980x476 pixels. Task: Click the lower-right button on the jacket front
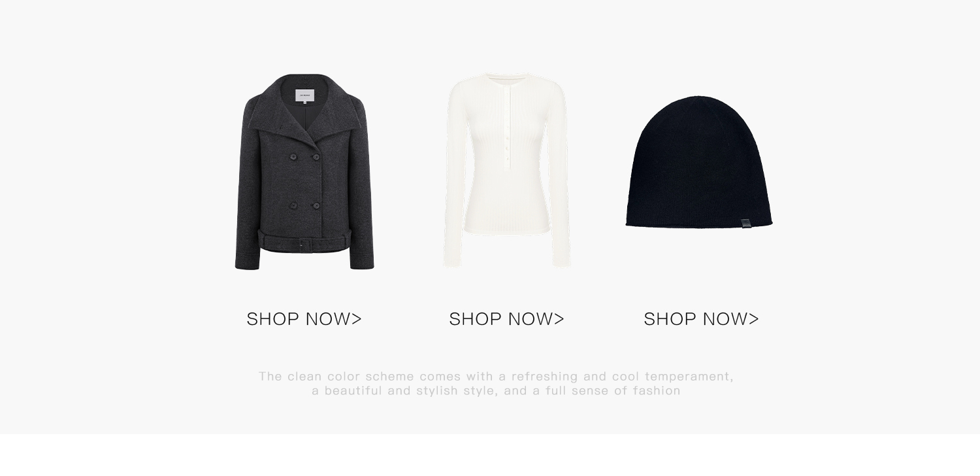click(316, 206)
